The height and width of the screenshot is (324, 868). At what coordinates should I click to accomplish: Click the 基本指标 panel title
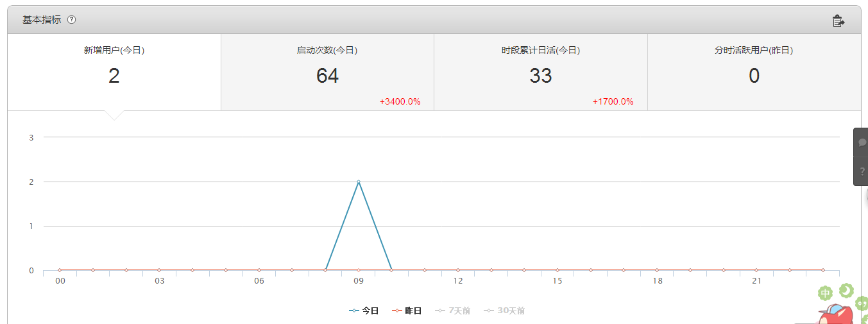pos(42,20)
